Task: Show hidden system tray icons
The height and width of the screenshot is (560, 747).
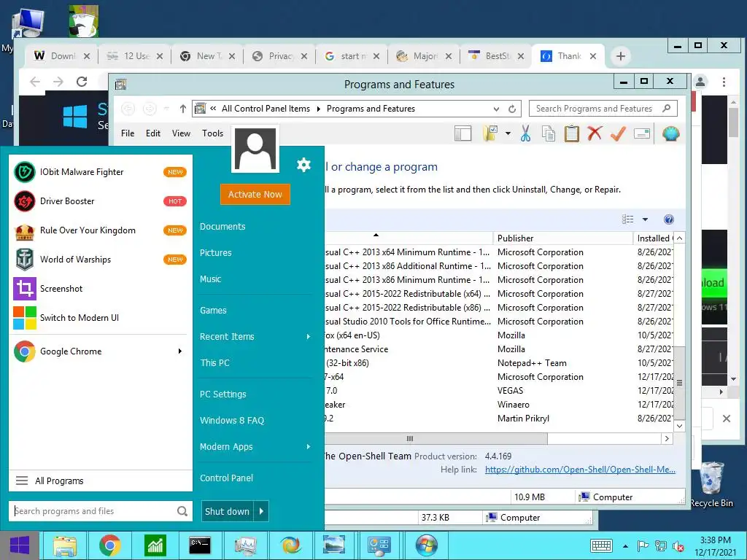Action: tap(625, 545)
